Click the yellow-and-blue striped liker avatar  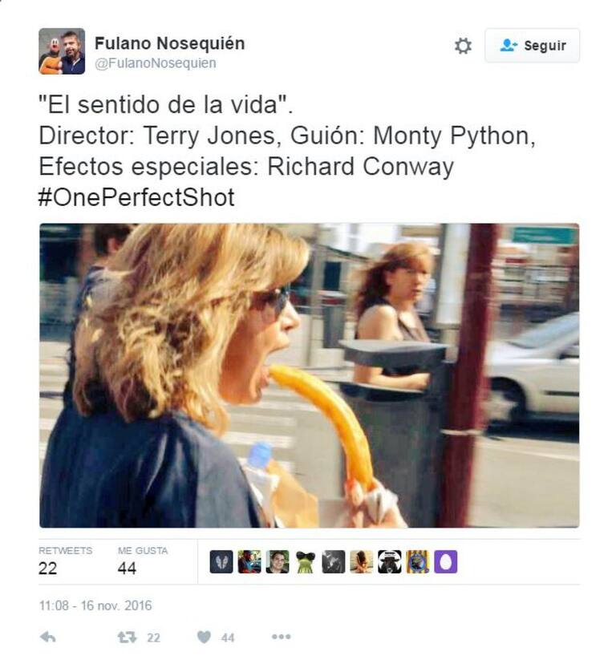[417, 561]
